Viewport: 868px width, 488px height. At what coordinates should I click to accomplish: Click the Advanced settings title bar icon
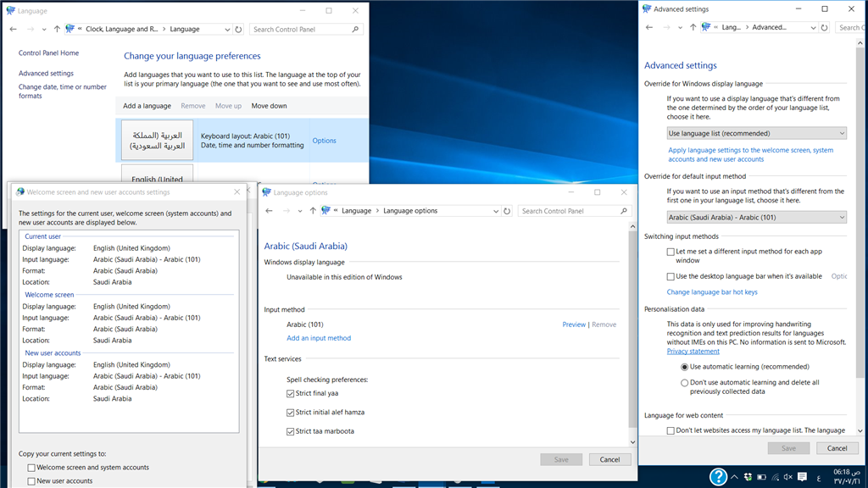pyautogui.click(x=647, y=8)
